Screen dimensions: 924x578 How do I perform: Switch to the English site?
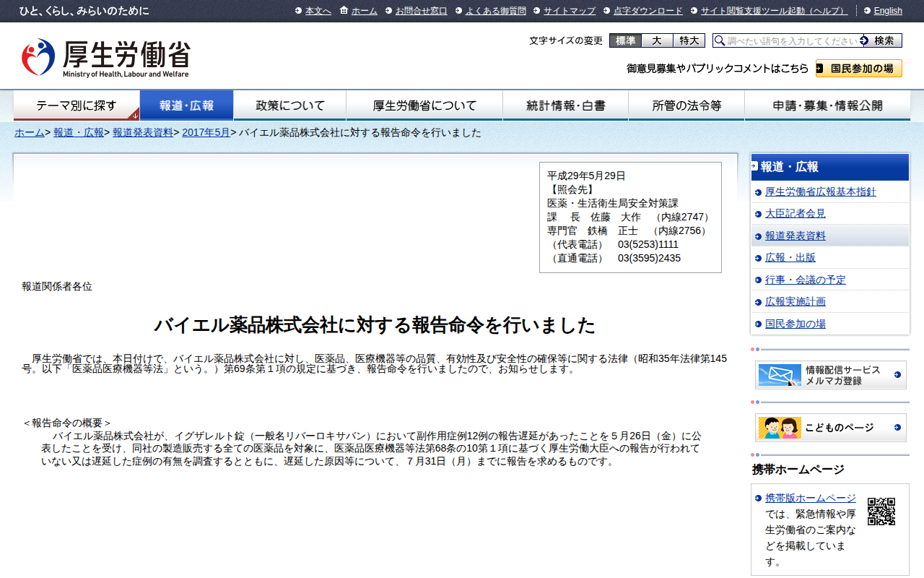pyautogui.click(x=888, y=11)
